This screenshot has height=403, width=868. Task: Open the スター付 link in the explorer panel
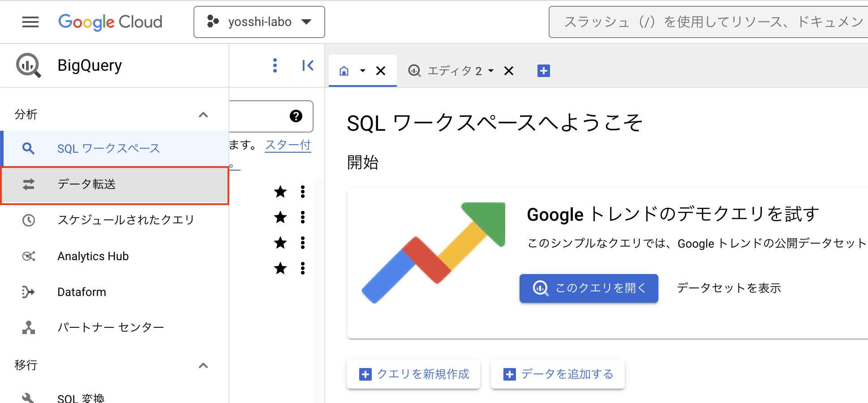point(287,144)
